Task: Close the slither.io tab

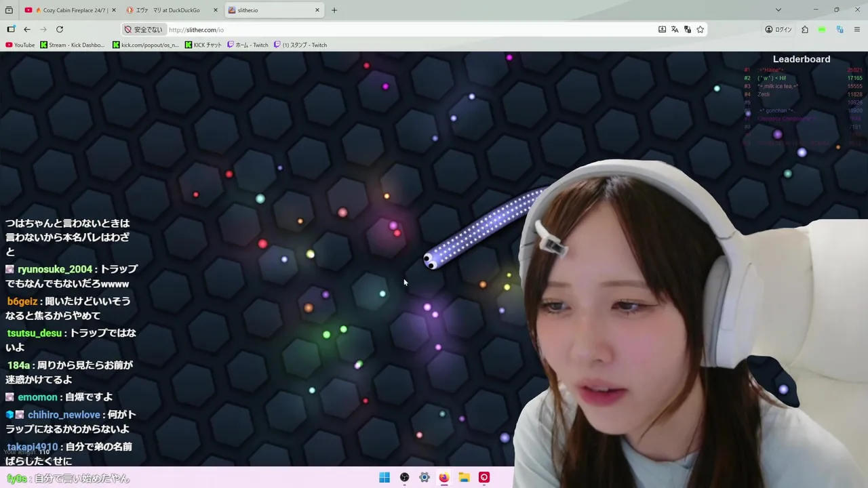Action: (317, 10)
